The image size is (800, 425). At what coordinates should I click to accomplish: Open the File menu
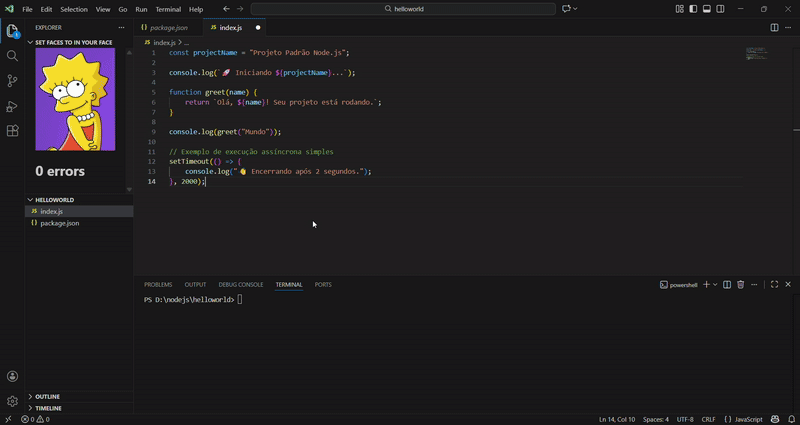27,9
